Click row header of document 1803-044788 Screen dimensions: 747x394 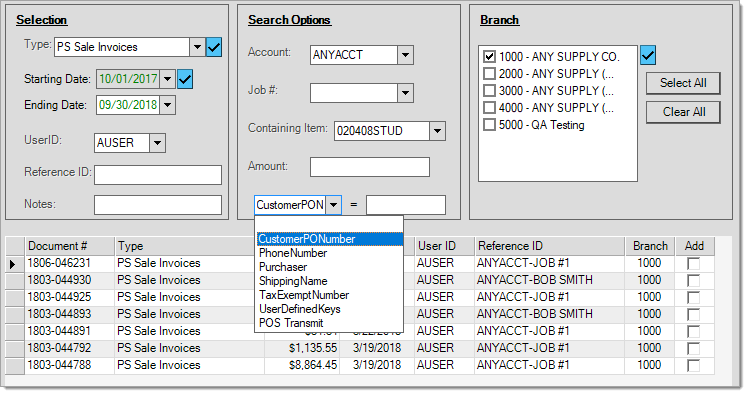[x=15, y=365]
